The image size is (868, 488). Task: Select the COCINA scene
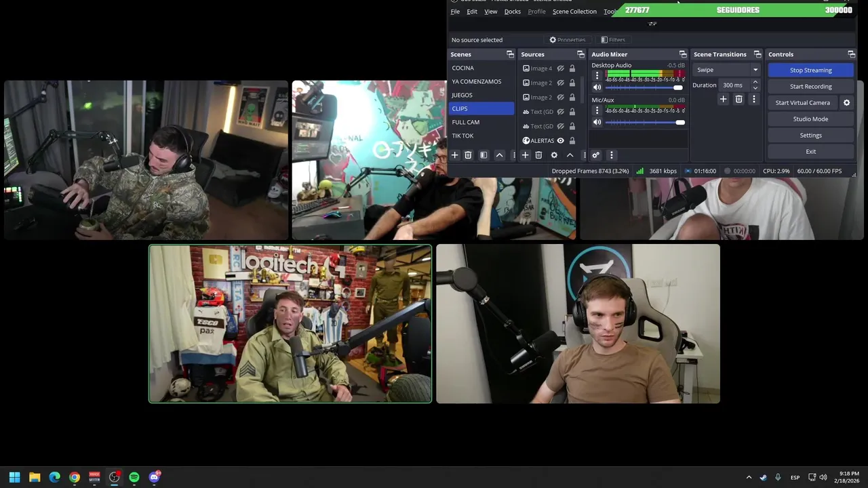pyautogui.click(x=481, y=68)
